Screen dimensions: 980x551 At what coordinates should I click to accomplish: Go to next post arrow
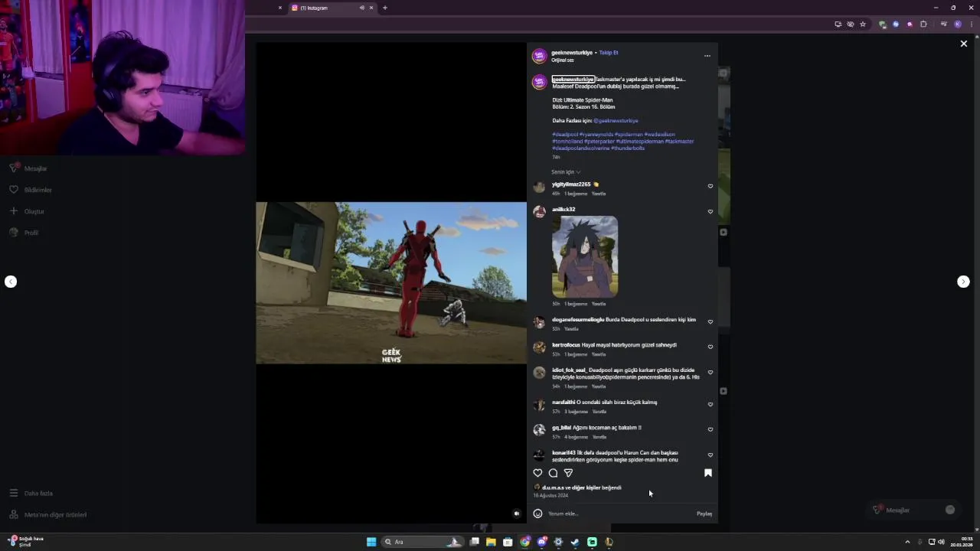963,282
